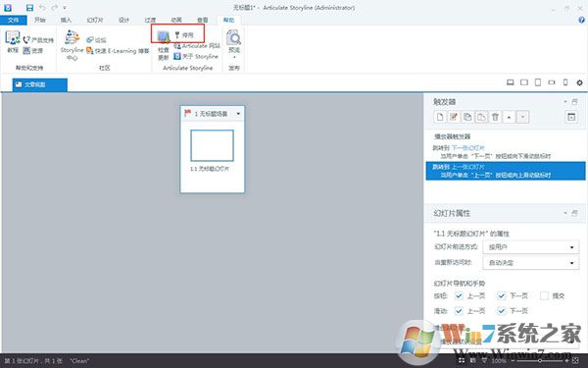Click the blue help question mark icon
This screenshot has height=368, width=588.
[x=581, y=20]
